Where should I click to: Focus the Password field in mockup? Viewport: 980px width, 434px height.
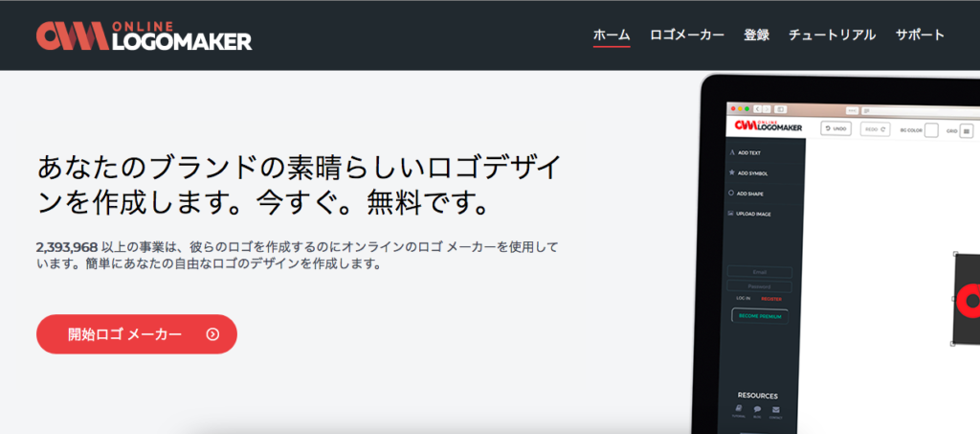click(x=759, y=286)
